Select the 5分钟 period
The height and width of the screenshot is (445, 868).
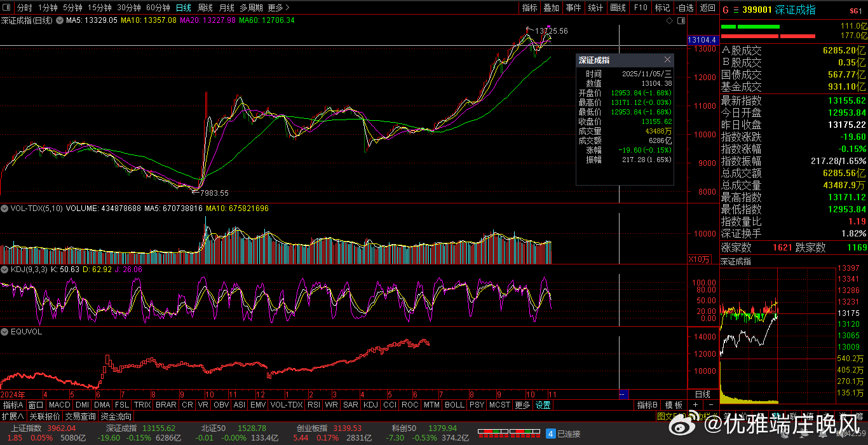pos(72,8)
